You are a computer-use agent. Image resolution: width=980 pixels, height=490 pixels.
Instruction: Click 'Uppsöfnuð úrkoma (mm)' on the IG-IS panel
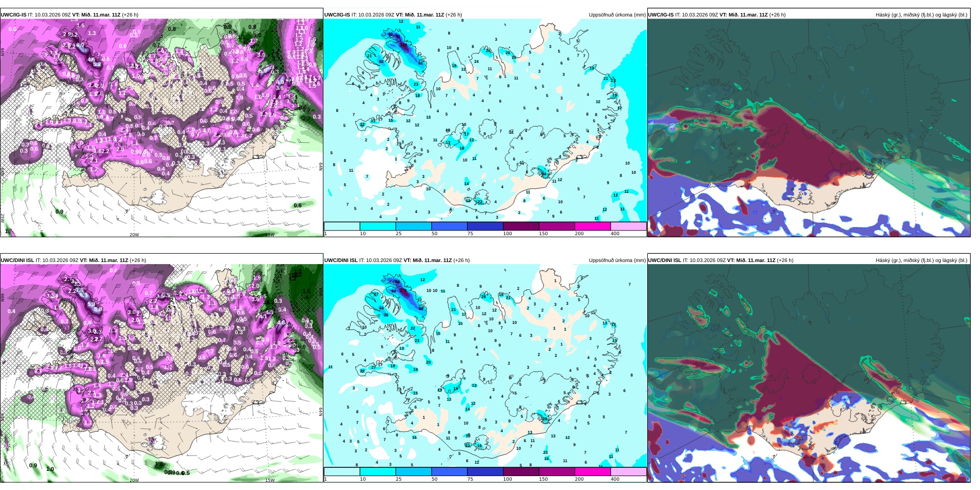coord(617,15)
